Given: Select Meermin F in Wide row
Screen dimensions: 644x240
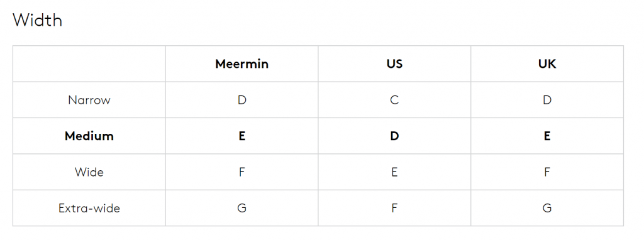Looking at the screenshot, I should (242, 172).
